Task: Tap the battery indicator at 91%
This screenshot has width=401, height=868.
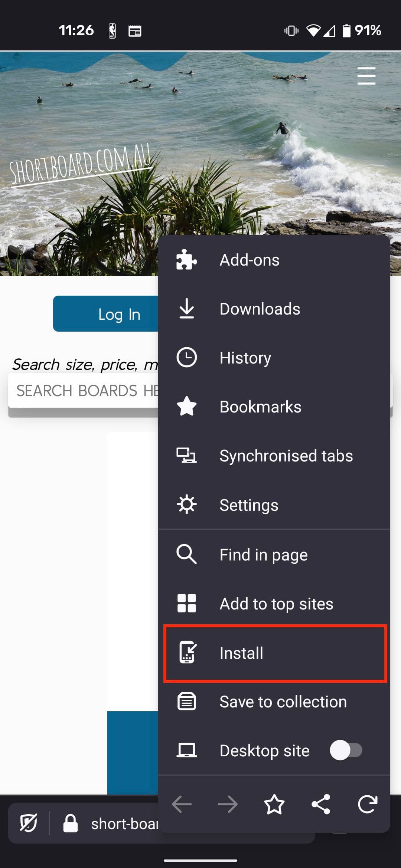Action: [x=361, y=30]
